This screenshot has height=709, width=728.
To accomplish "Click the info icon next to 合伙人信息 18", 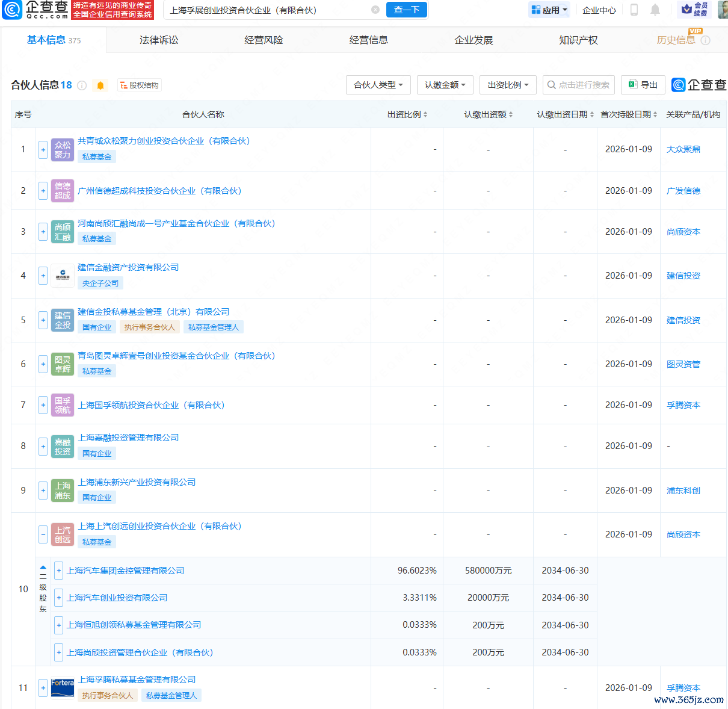I will tap(82, 85).
